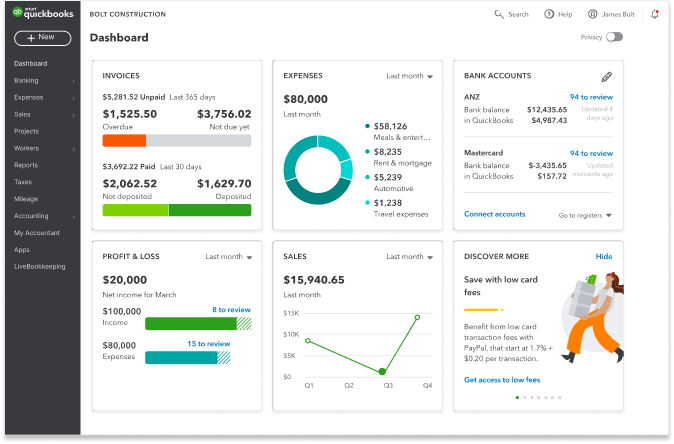Click the Q3 point on Sales chart
The height and width of the screenshot is (444, 674).
[x=382, y=371]
